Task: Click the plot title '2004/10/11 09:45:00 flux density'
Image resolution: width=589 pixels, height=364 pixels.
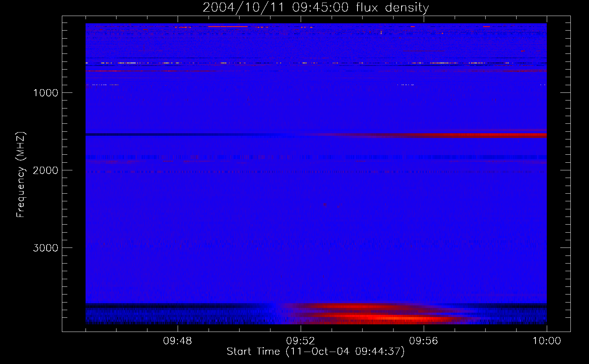Action: [x=316, y=7]
